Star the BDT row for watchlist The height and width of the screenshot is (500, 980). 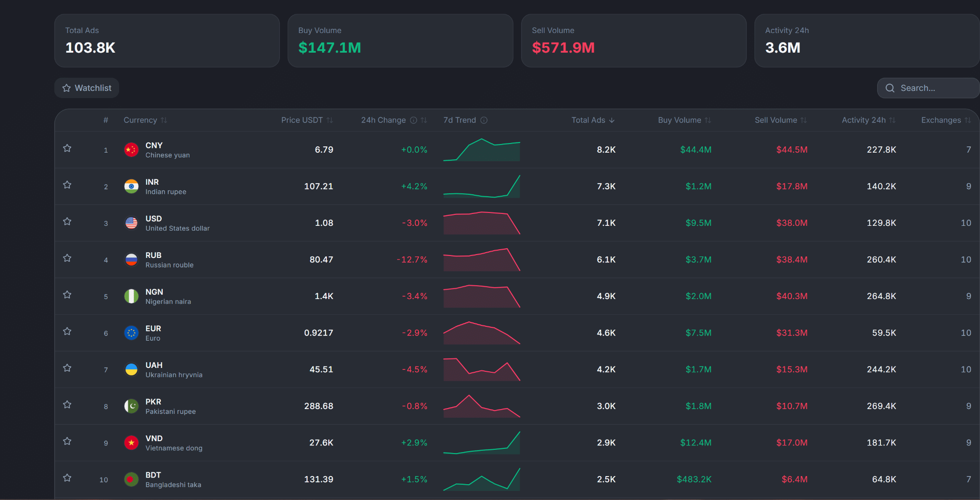click(67, 478)
